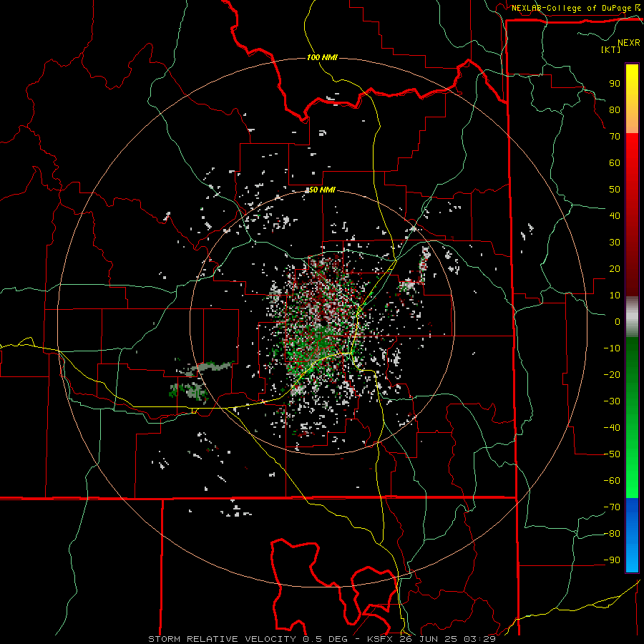The width and height of the screenshot is (644, 644).
Task: Click the STORM RELATIVE VELOCITY caption text
Action: click(222, 639)
